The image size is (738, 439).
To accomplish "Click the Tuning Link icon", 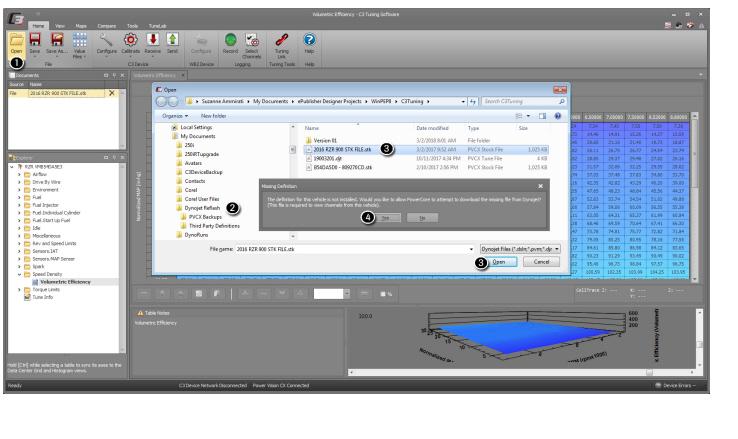I will [x=282, y=41].
